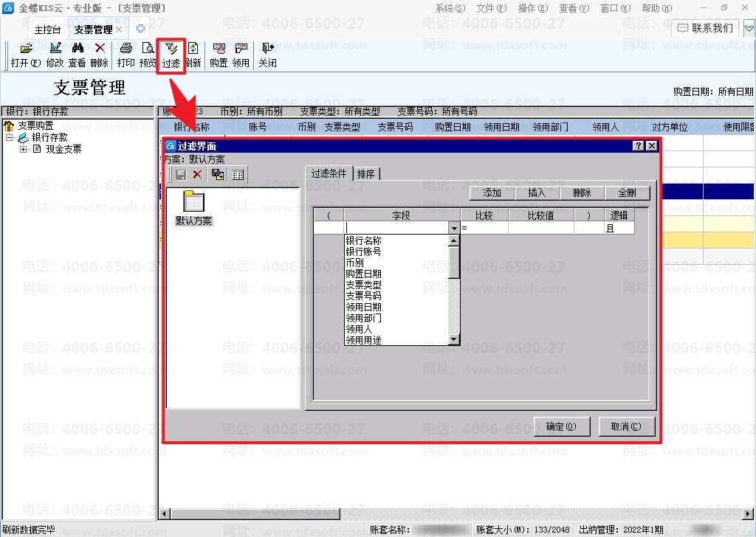
Task: Open the 系统(S) menu
Action: point(450,8)
